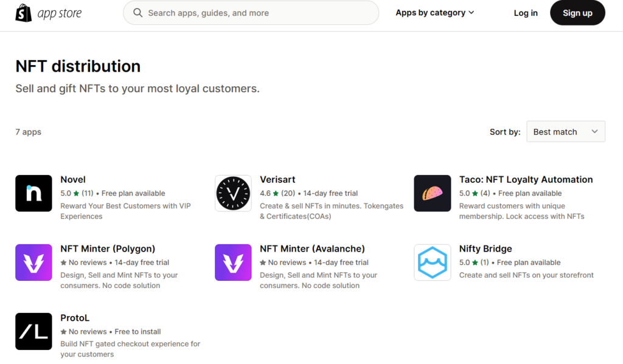Open the Novel title link
This screenshot has width=623, height=364.
click(73, 179)
